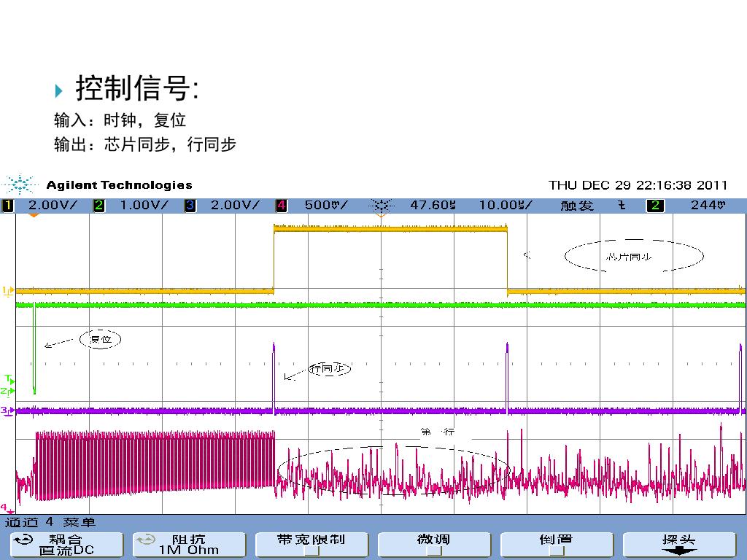Click the 第一行 annotation label
This screenshot has width=747, height=560.
tap(438, 432)
